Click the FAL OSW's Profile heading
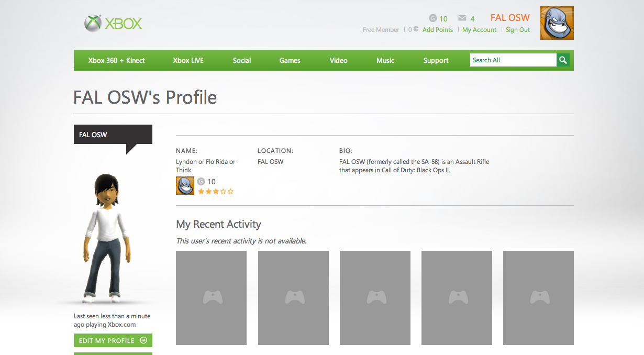This screenshot has height=355, width=644. pyautogui.click(x=145, y=97)
